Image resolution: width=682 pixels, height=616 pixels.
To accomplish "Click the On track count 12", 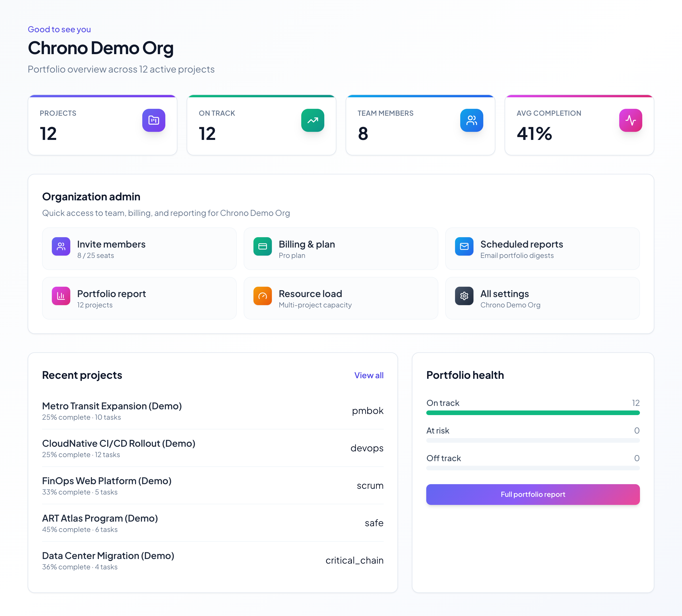I will pyautogui.click(x=636, y=403).
